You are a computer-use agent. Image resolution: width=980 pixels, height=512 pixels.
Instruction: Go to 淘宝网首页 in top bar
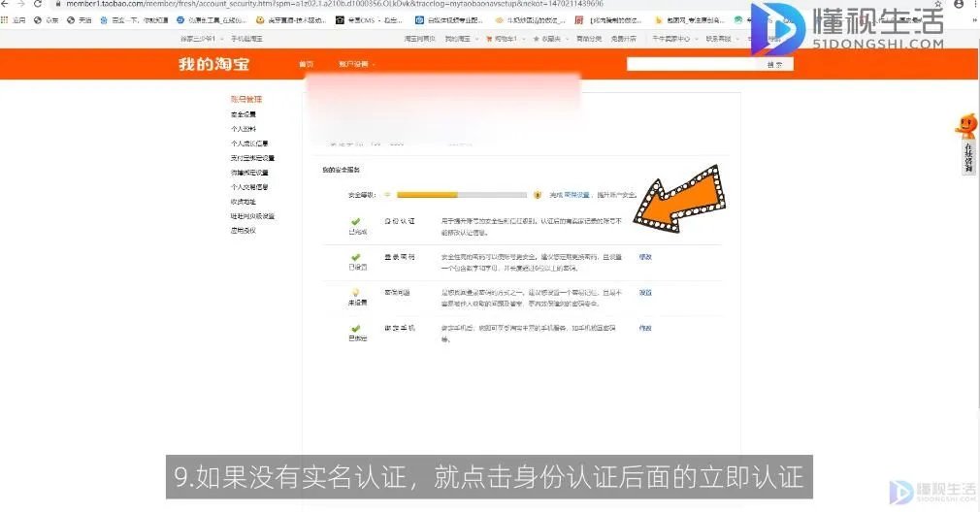pyautogui.click(x=419, y=39)
